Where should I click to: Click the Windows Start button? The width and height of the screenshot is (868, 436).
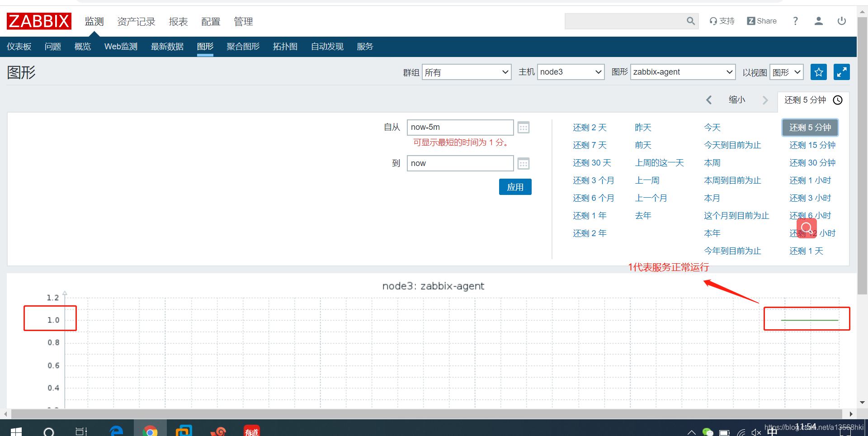(x=16, y=431)
